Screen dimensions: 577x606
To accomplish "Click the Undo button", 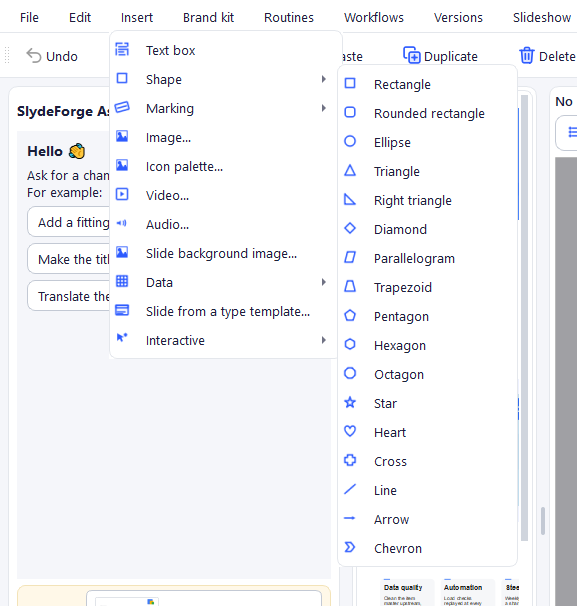I will coord(52,56).
